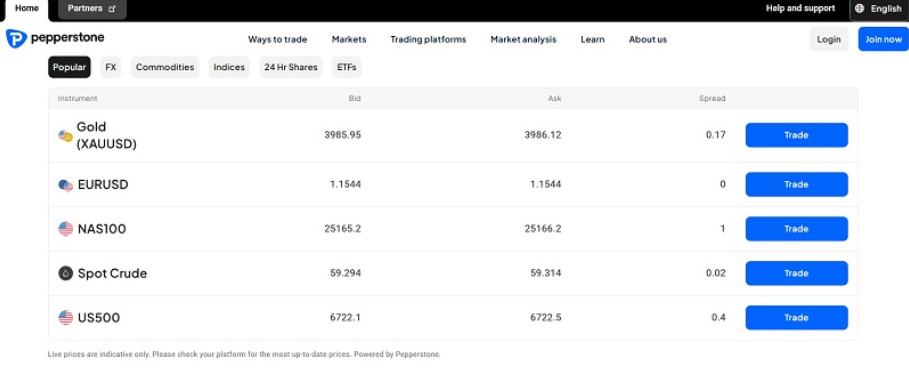This screenshot has width=909, height=389.
Task: Click the Join now button
Action: pos(883,39)
